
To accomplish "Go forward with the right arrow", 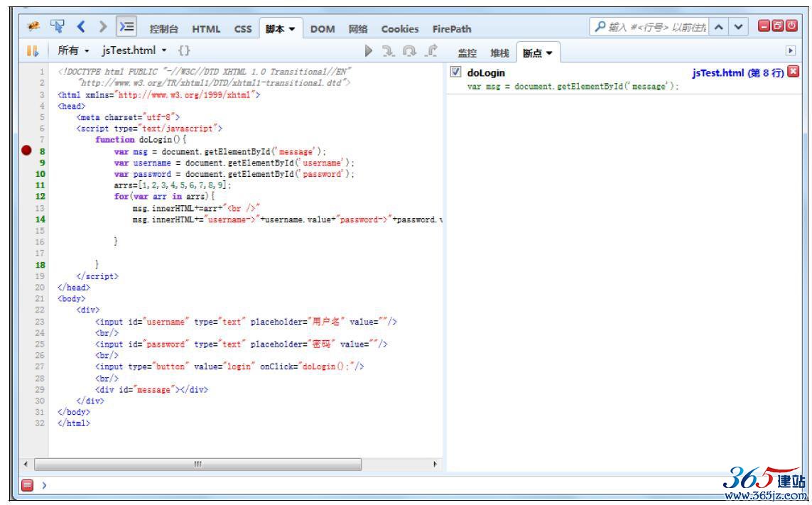I will [x=102, y=26].
